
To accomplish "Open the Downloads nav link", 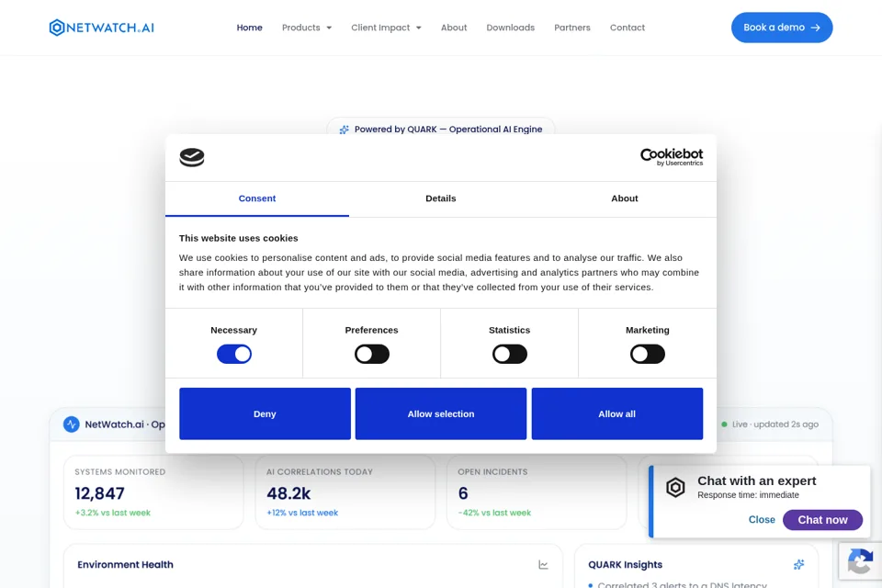I will (x=510, y=28).
